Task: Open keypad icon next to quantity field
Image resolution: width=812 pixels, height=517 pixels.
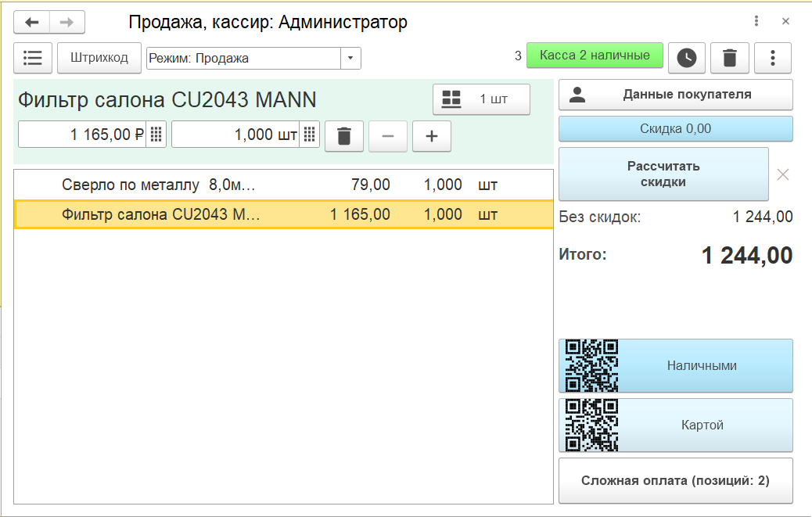Action: coord(309,135)
